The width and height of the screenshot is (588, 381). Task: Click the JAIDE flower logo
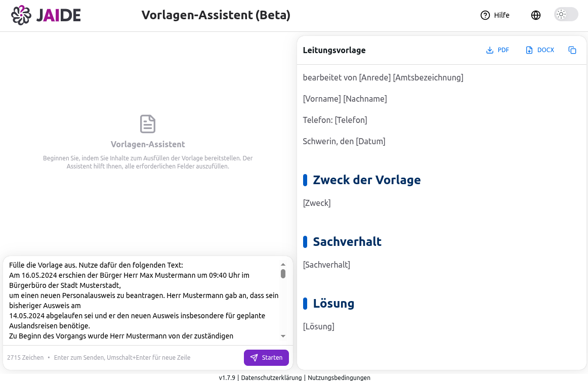pos(20,15)
